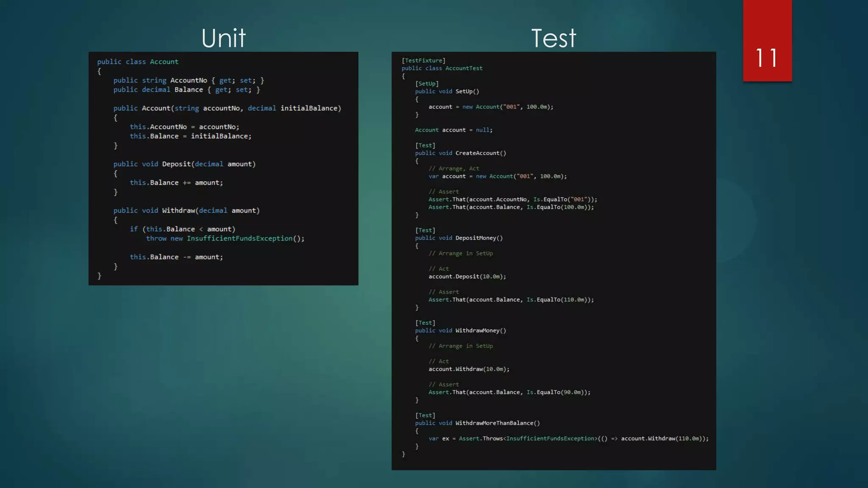The image size is (868, 488).
Task: Click the Deposit method signature
Action: coord(184,164)
